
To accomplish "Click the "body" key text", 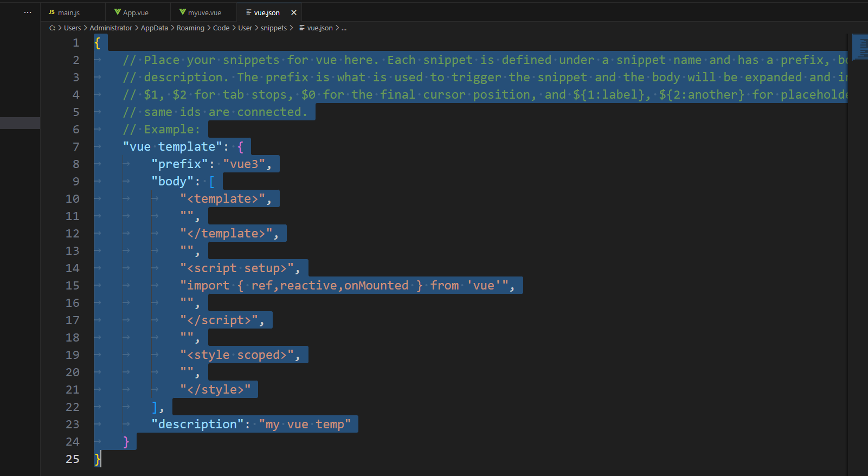I will click(x=172, y=182).
